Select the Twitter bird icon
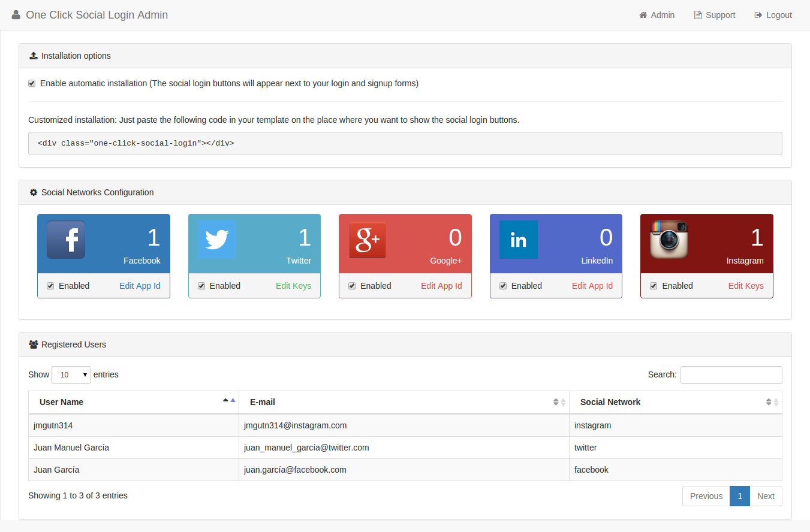 217,240
